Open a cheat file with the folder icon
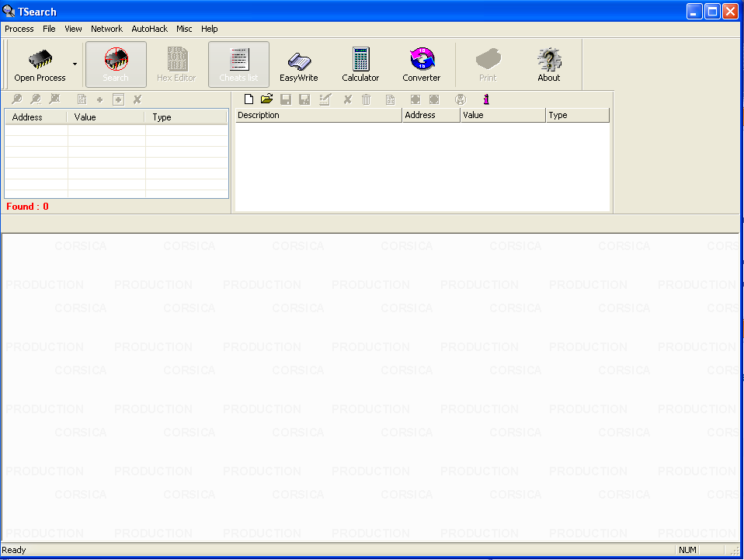Viewport: 744px width, 560px height. pos(266,99)
